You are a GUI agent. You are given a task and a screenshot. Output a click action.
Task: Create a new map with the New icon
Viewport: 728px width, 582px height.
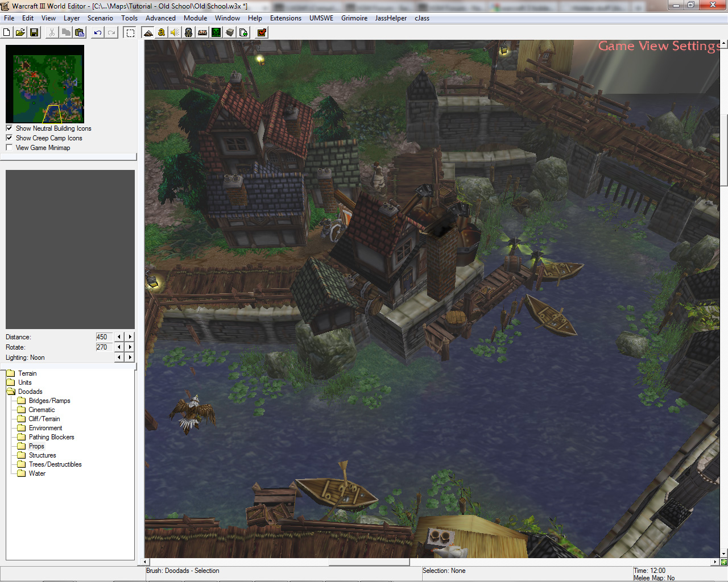(7, 32)
